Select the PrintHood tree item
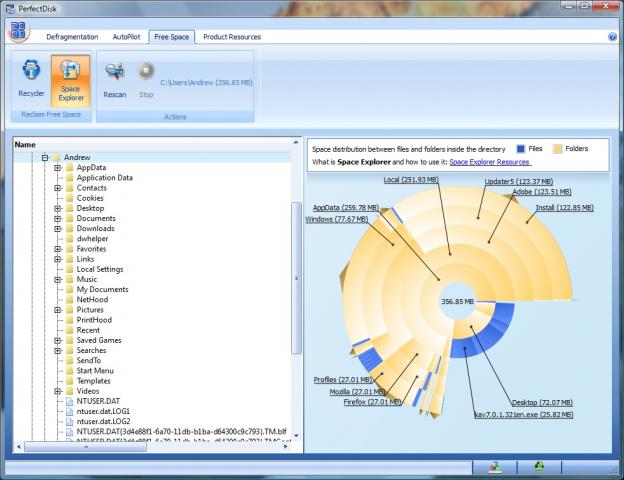Image resolution: width=624 pixels, height=480 pixels. 94,320
